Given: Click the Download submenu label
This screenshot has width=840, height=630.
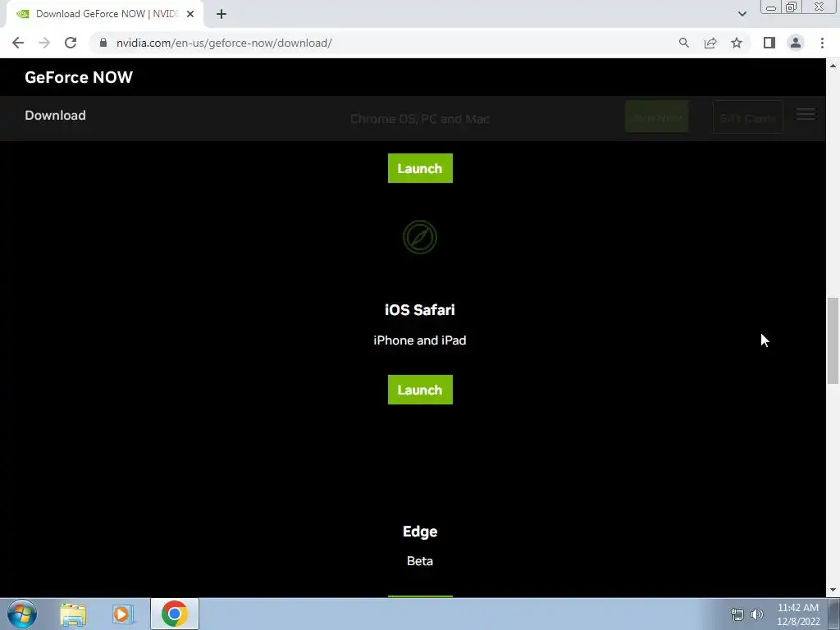Looking at the screenshot, I should click(x=55, y=115).
